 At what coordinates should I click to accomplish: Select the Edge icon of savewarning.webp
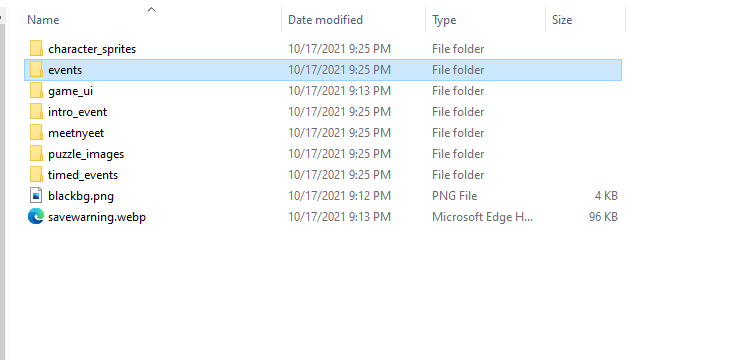point(36,217)
